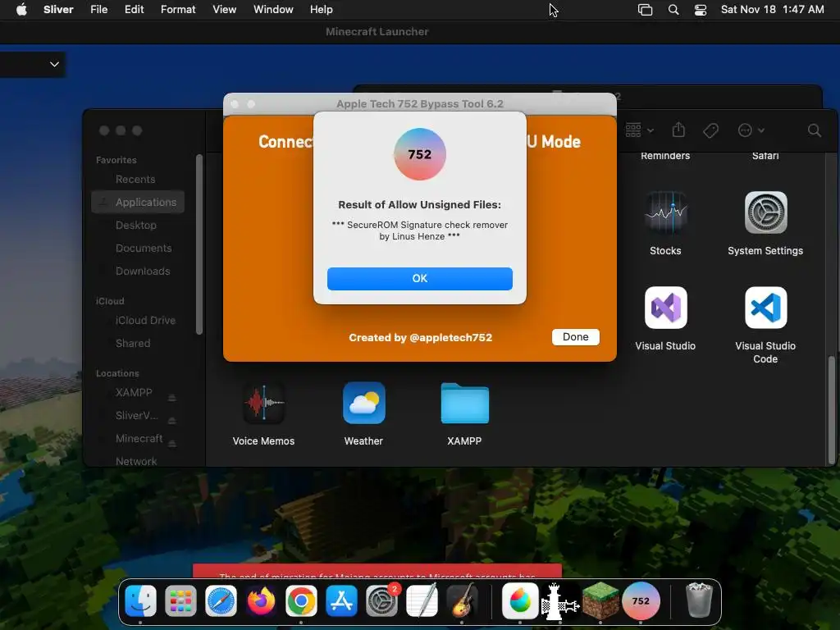The height and width of the screenshot is (630, 840).
Task: Open GarageBand from the Dock
Action: pos(462,600)
